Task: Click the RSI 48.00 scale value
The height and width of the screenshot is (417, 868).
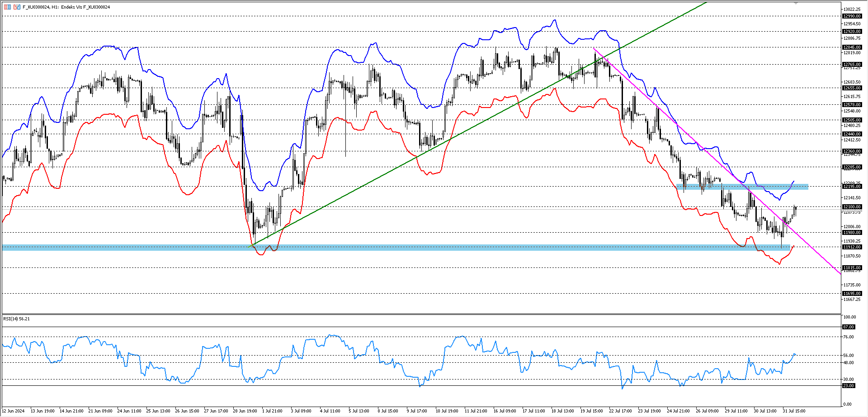Action: (849, 363)
